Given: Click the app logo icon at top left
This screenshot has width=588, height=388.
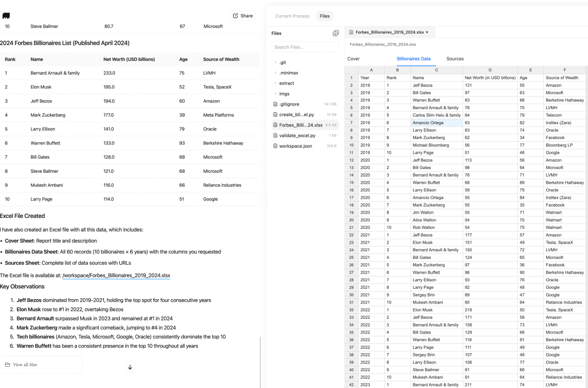Looking at the screenshot, I should (x=7, y=16).
